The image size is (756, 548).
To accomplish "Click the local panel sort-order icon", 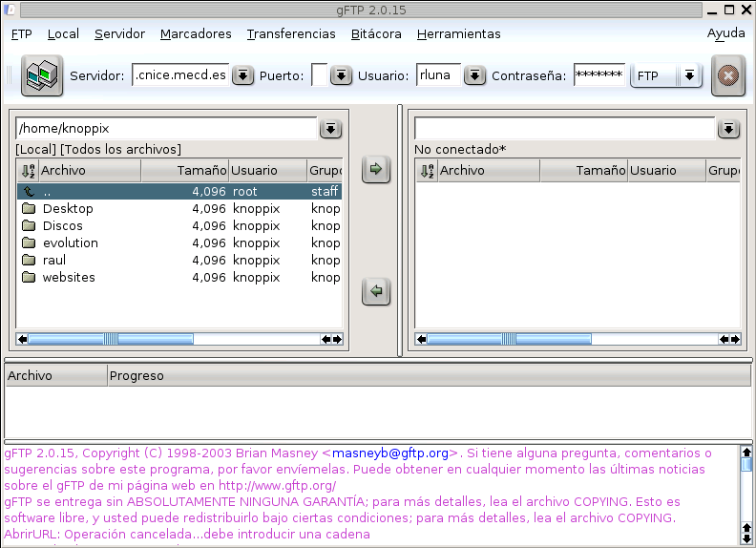I will pos(28,171).
